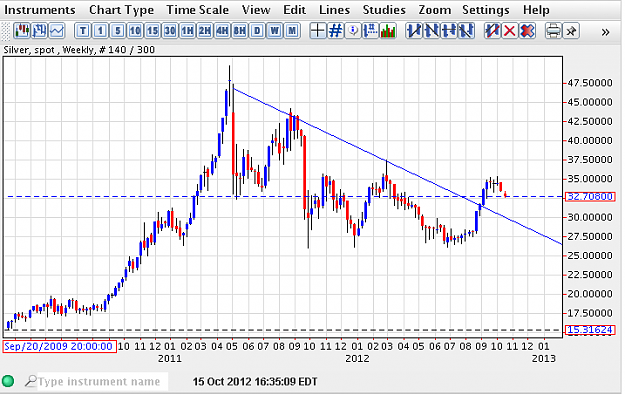Viewport: 625px width, 395px height.
Task: Draw a downward trend line tool
Action: (x=431, y=31)
